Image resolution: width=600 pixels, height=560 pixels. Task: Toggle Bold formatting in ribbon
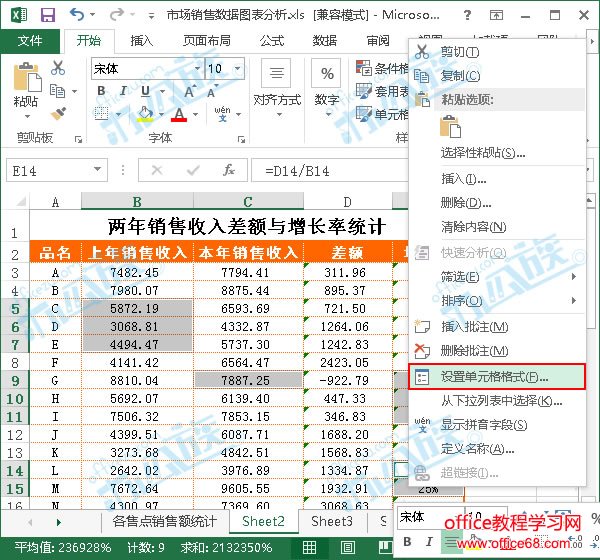(x=101, y=91)
